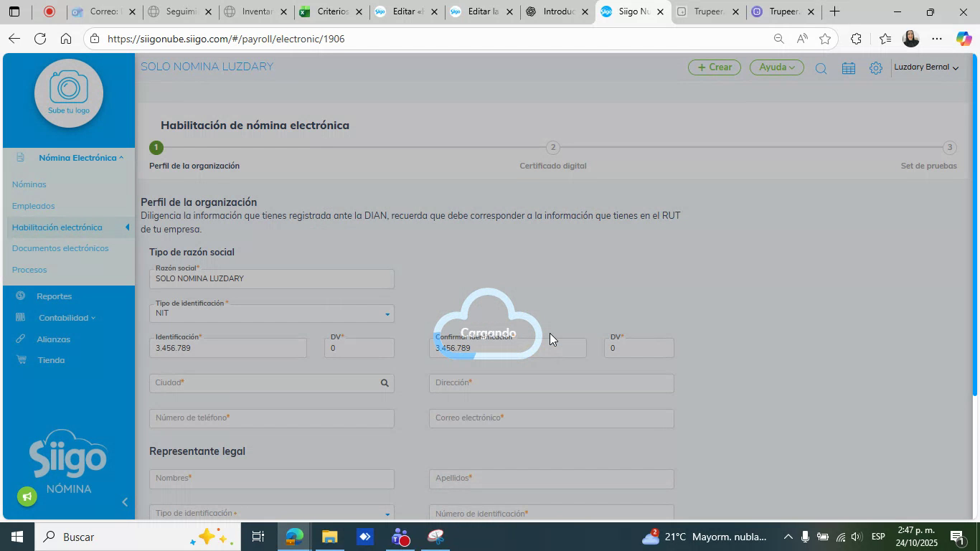This screenshot has height=551, width=980.
Task: Open a new browser tab
Action: 834,11
